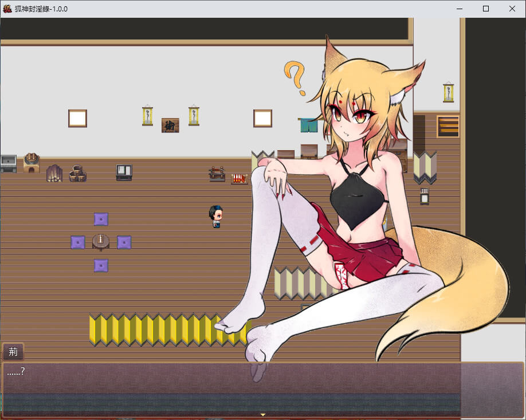Click the orange question mark balloon

(x=296, y=78)
